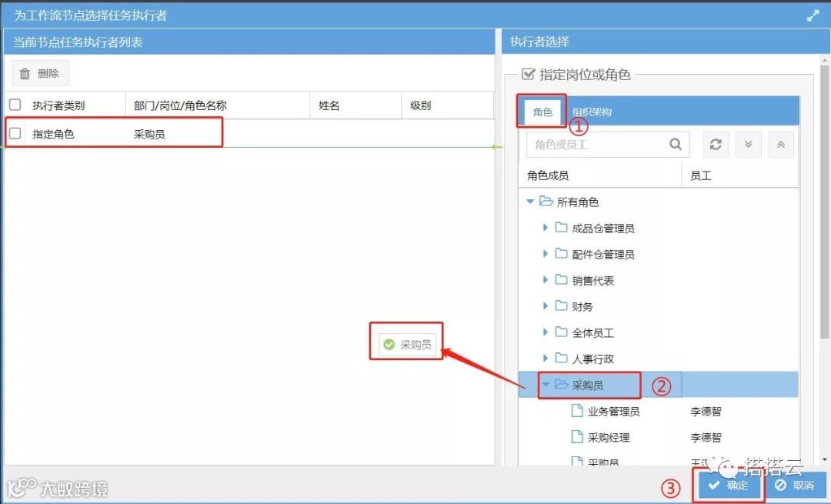The image size is (831, 504).
Task: Click the search magnifier icon
Action: (x=676, y=144)
